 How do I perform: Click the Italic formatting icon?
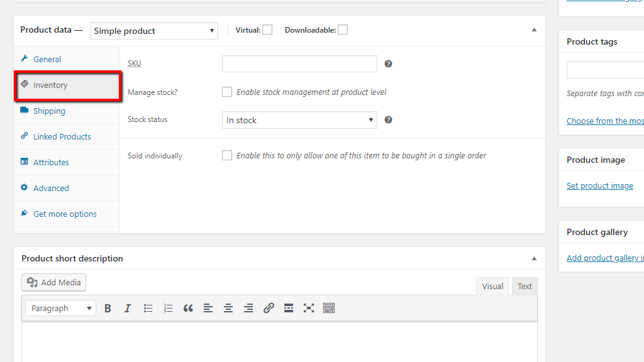point(127,308)
